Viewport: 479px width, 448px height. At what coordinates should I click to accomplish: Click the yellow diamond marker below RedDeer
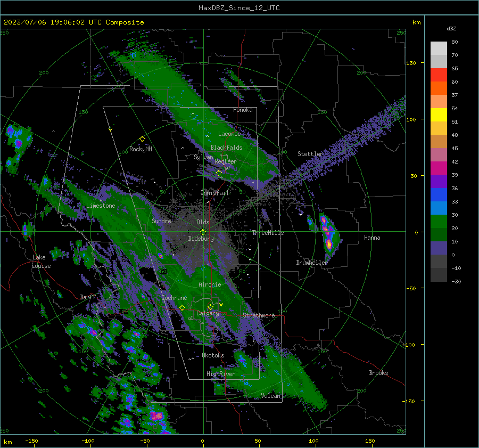(x=219, y=173)
